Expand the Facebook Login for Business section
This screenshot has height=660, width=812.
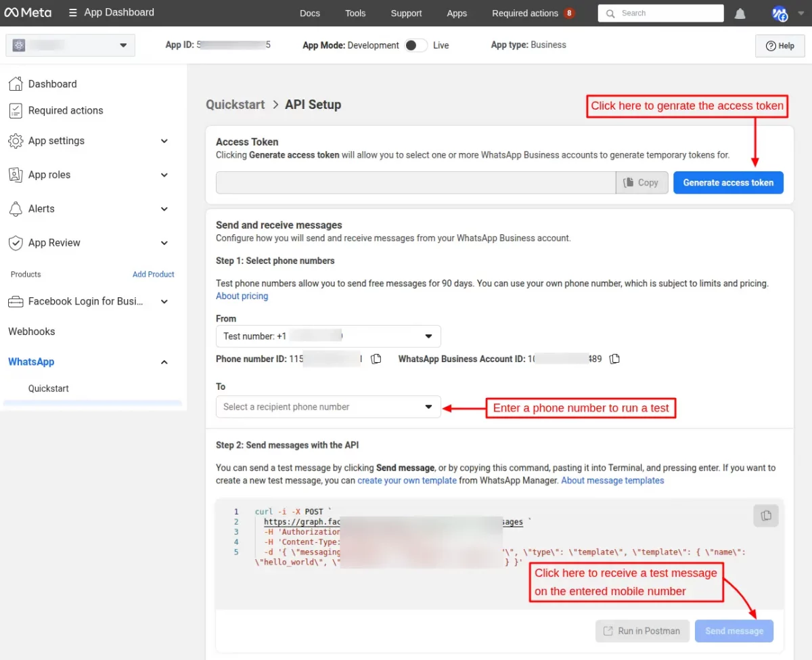click(164, 301)
